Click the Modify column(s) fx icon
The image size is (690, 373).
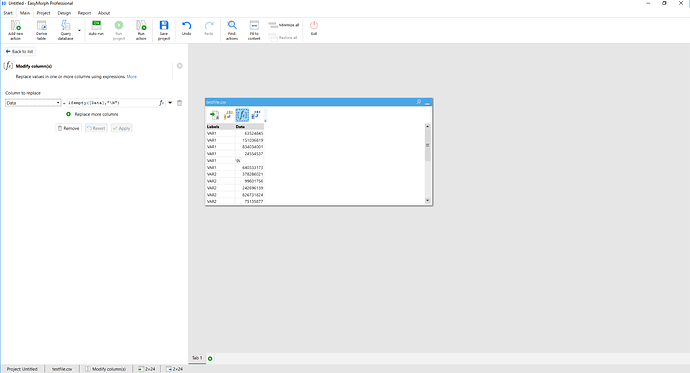click(x=8, y=66)
